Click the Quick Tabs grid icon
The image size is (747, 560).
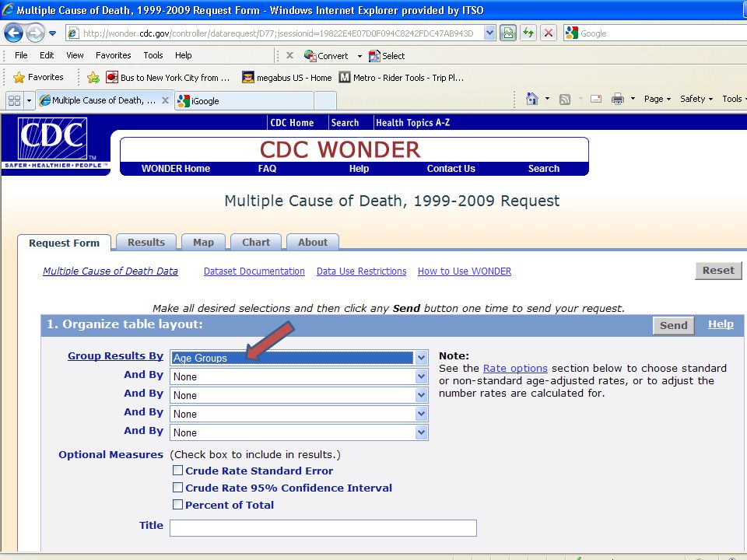click(14, 100)
